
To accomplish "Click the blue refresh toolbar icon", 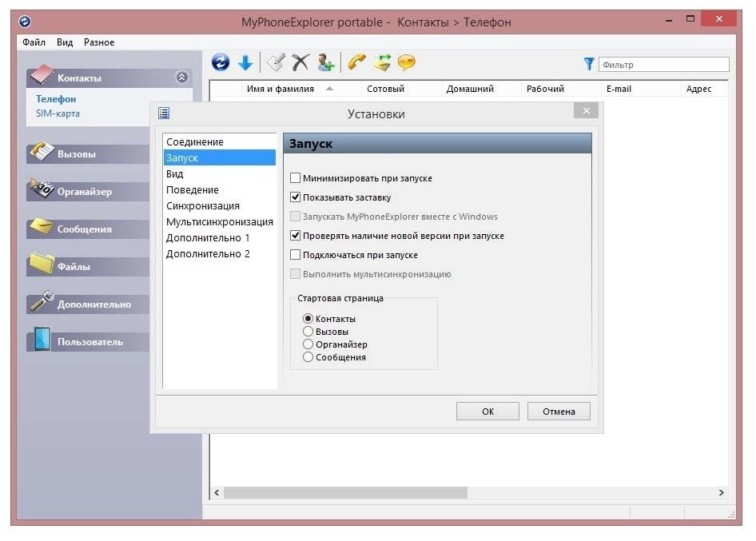I will (x=221, y=62).
